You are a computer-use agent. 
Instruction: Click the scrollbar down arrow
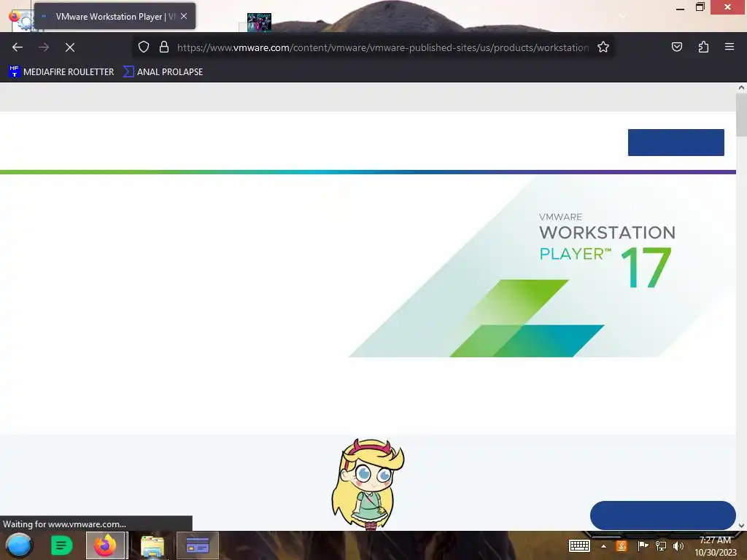pos(741,526)
